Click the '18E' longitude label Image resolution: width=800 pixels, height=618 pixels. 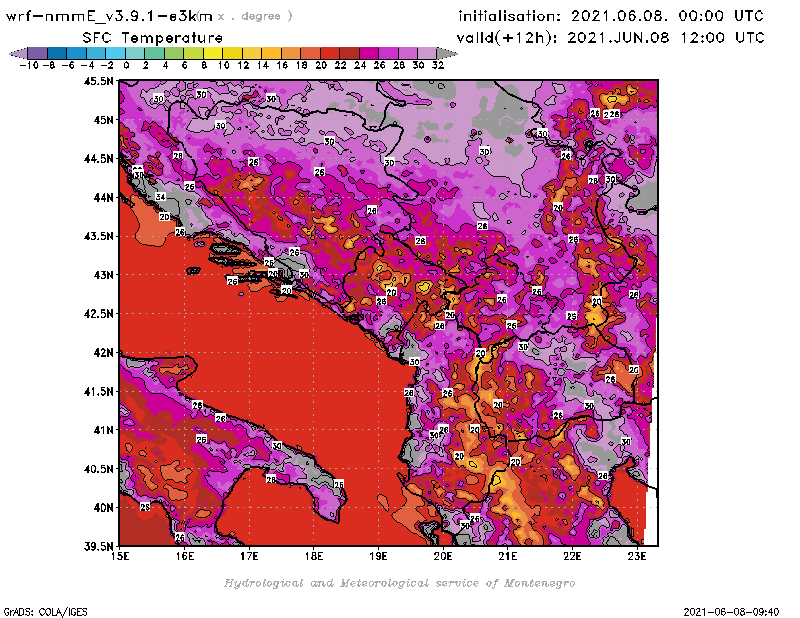(314, 556)
